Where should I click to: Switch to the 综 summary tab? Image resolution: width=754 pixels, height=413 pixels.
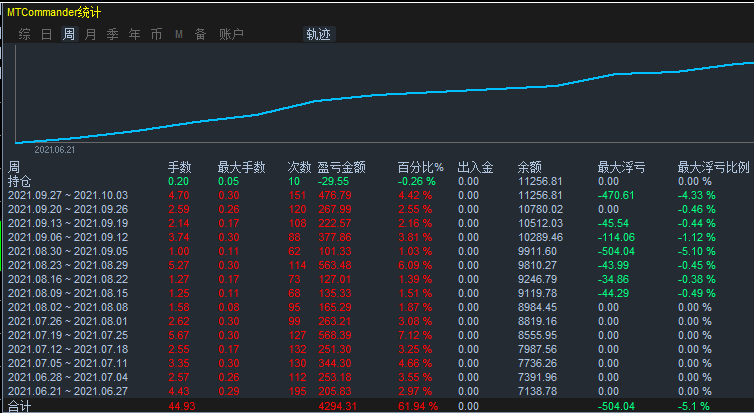(25, 34)
